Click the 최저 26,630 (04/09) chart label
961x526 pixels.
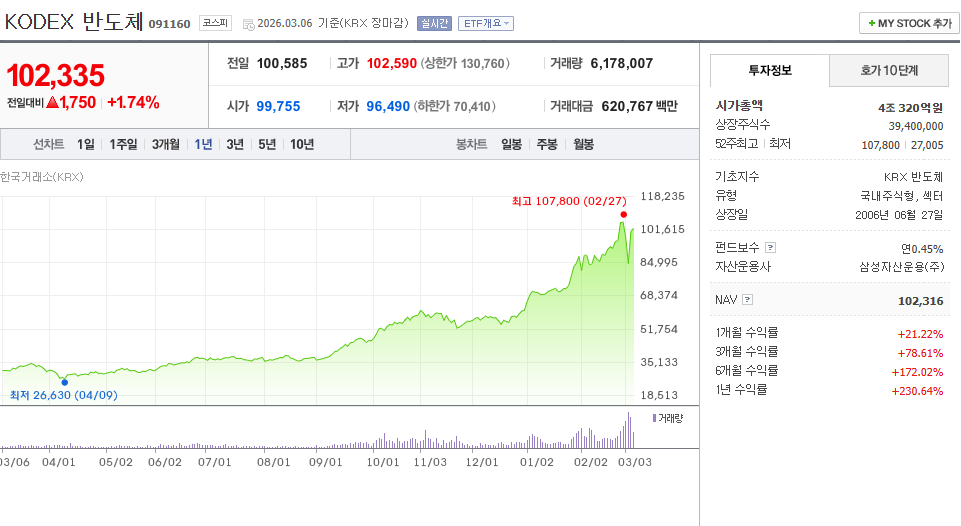[64, 395]
